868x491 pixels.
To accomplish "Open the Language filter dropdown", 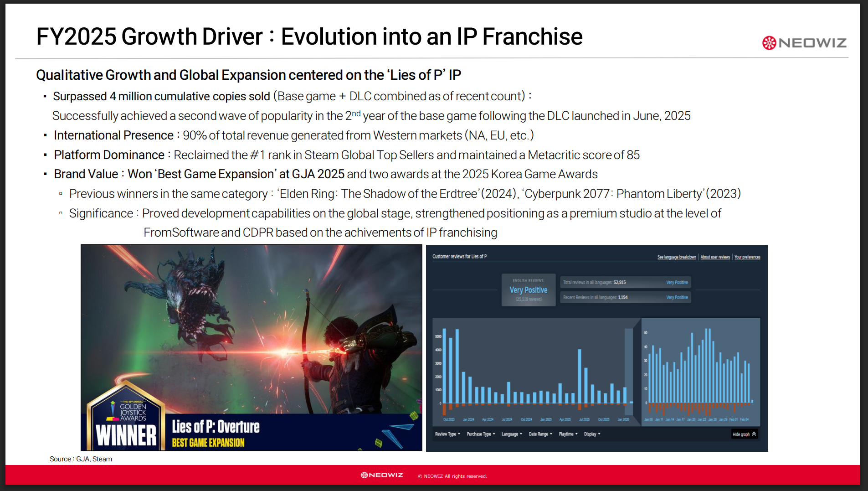I will tap(512, 434).
